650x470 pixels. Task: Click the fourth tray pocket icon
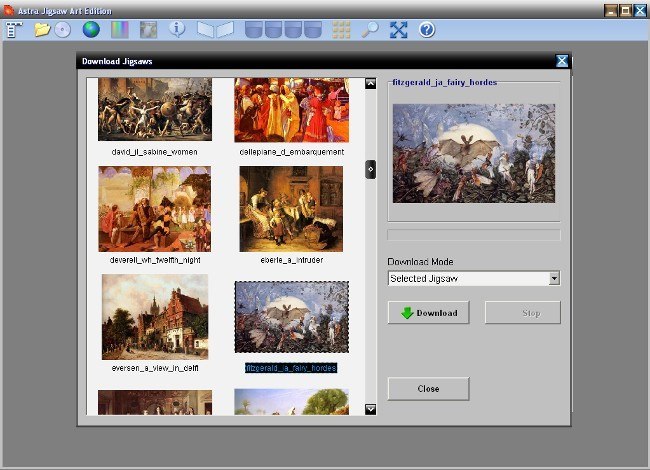tap(313, 30)
